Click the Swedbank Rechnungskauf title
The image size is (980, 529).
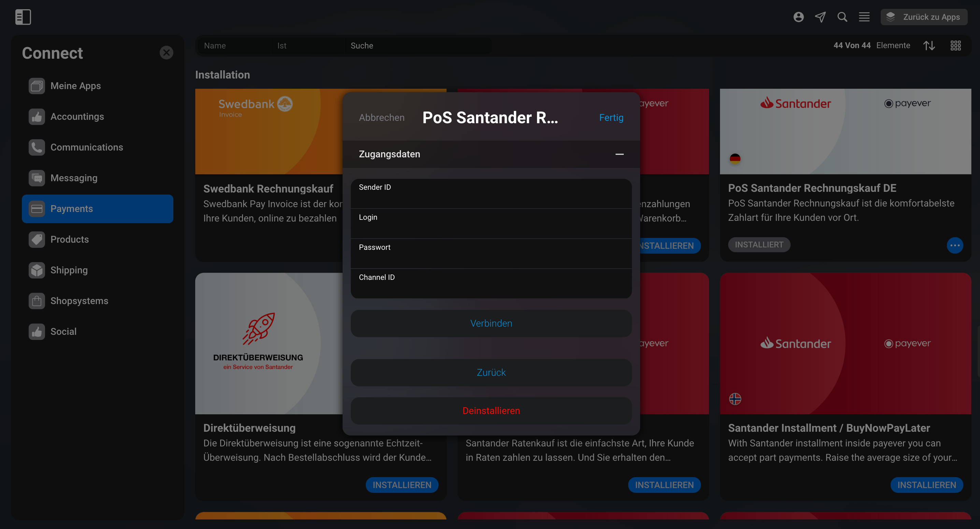[x=268, y=189]
